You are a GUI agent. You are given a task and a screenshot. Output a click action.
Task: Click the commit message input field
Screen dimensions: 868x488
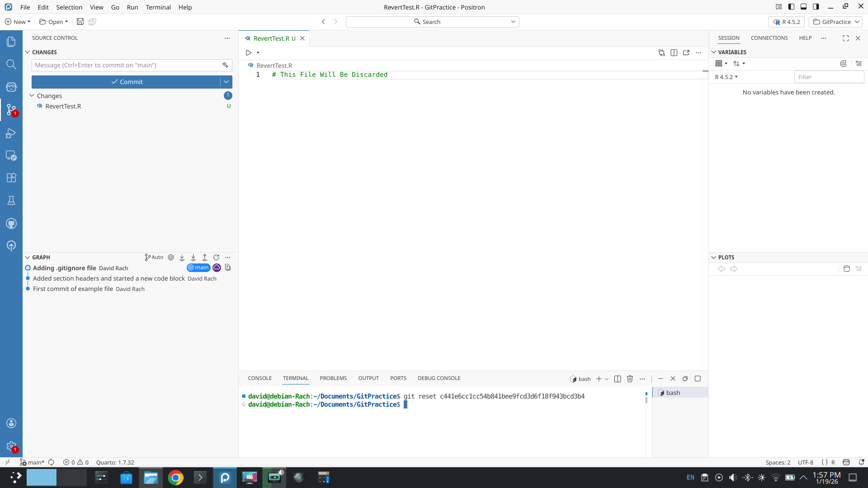tap(126, 65)
